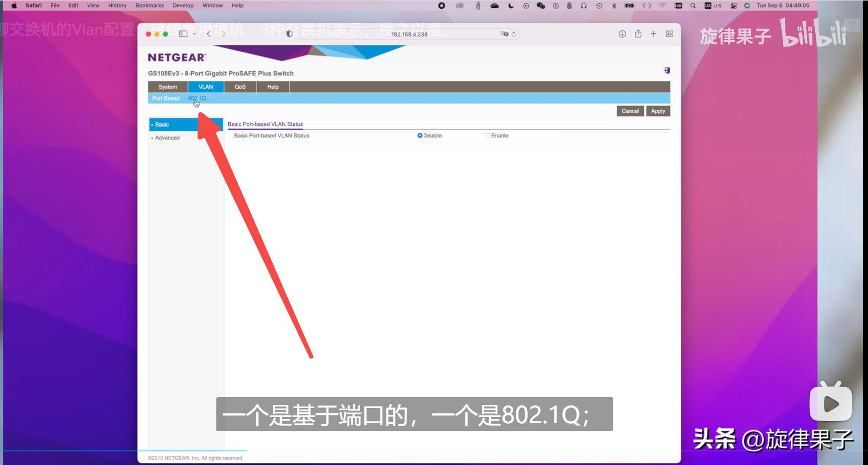Show the Safari tab overview grid
The image size is (868, 465).
click(669, 34)
